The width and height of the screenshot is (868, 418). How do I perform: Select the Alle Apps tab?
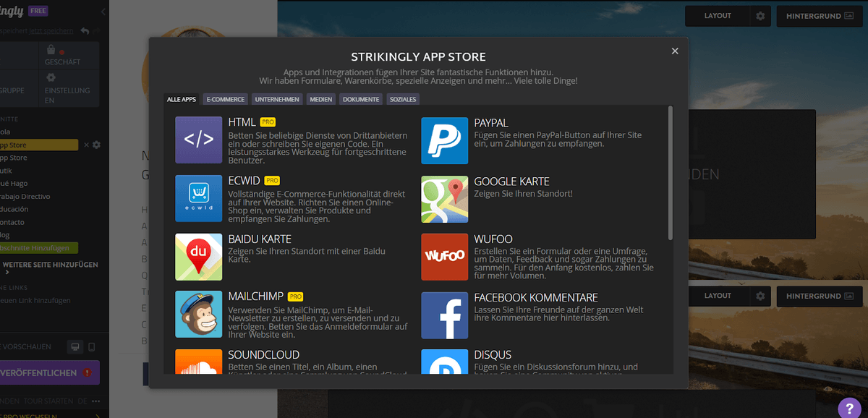182,99
